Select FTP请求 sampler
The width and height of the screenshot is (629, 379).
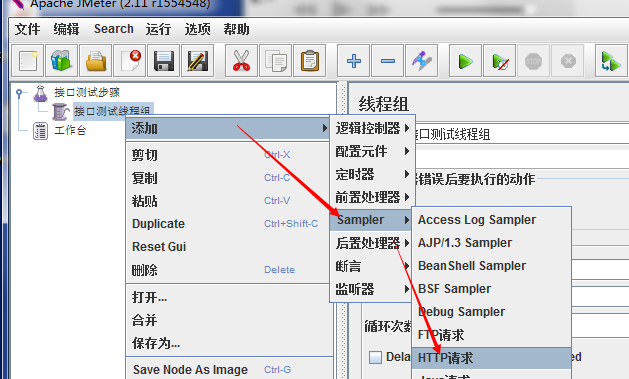[491, 334]
